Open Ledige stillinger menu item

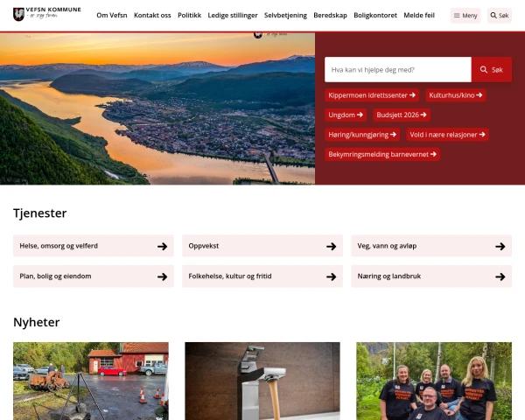(x=233, y=16)
